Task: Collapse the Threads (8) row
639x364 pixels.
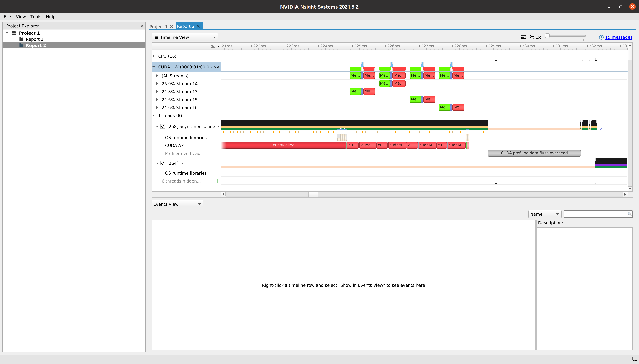Action: 154,116
